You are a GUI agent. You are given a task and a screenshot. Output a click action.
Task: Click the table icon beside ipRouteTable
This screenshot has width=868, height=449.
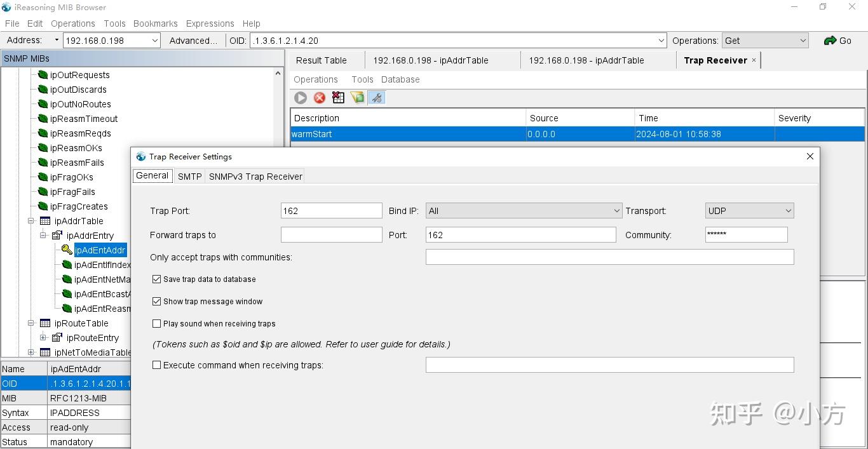coord(44,323)
